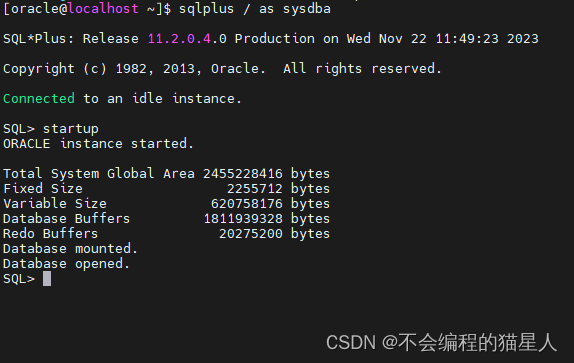The height and width of the screenshot is (363, 574).
Task: Click the Variable Size value 620758176
Action: pos(247,203)
